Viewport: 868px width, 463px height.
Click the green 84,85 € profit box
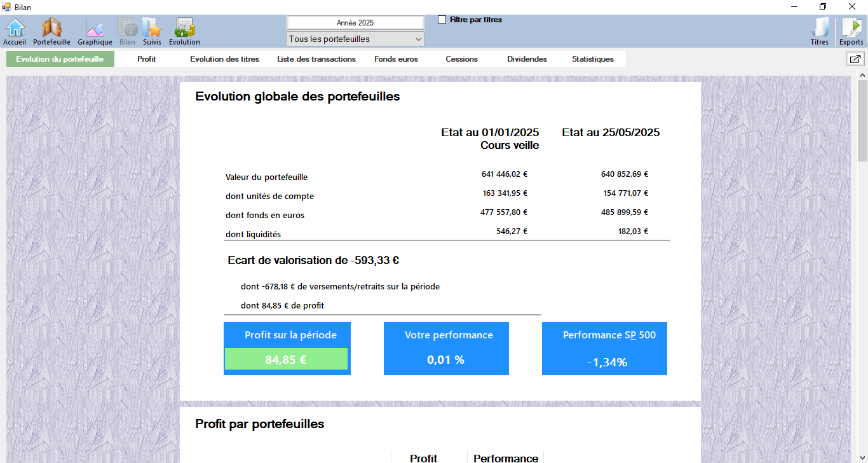(x=286, y=359)
